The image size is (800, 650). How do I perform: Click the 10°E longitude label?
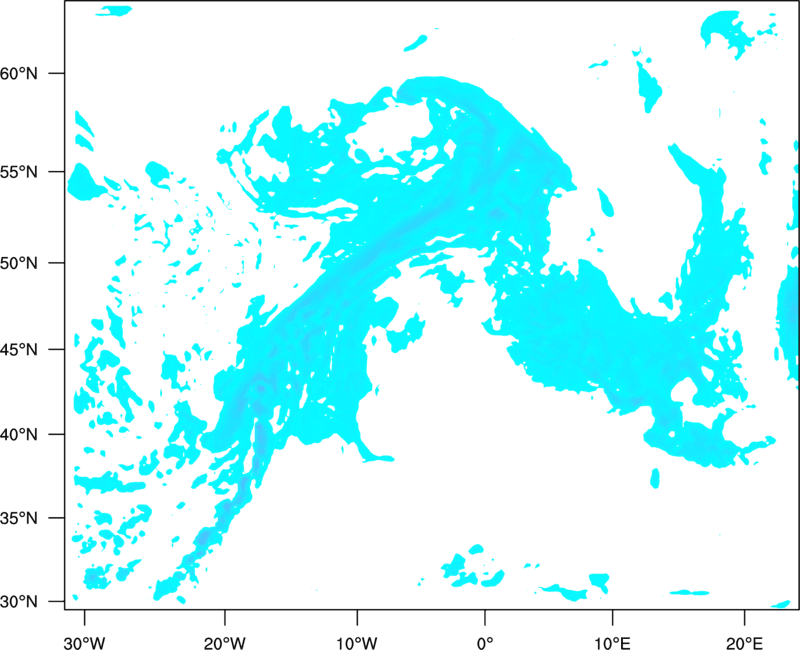[612, 643]
